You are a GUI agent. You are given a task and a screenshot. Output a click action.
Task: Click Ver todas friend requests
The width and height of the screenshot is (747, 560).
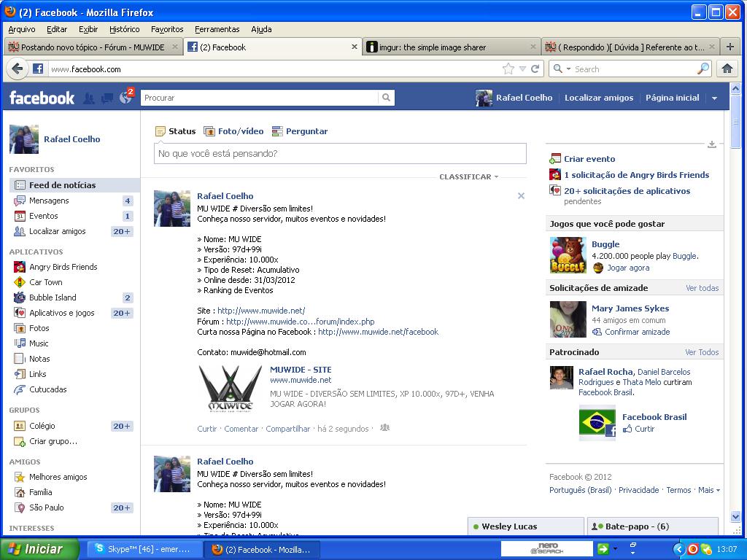(703, 287)
